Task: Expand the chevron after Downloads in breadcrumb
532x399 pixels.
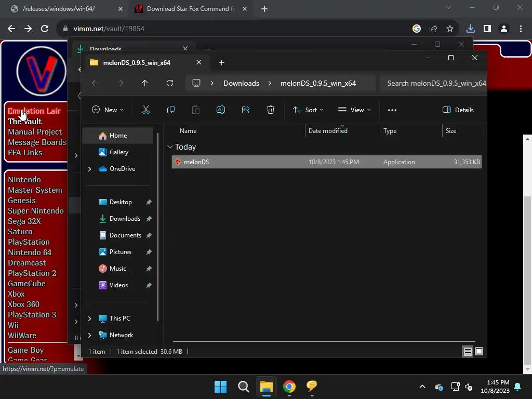Action: (270, 83)
